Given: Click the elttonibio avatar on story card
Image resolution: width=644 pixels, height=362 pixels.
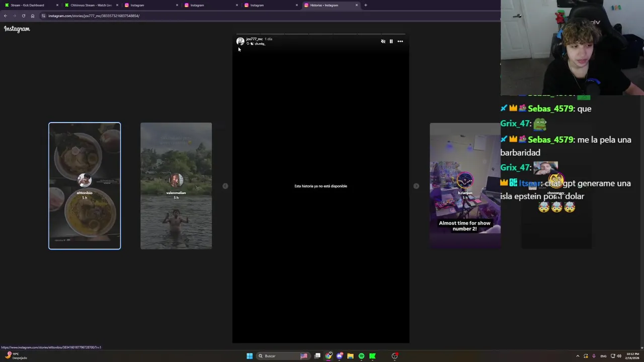Looking at the screenshot, I should [85, 180].
